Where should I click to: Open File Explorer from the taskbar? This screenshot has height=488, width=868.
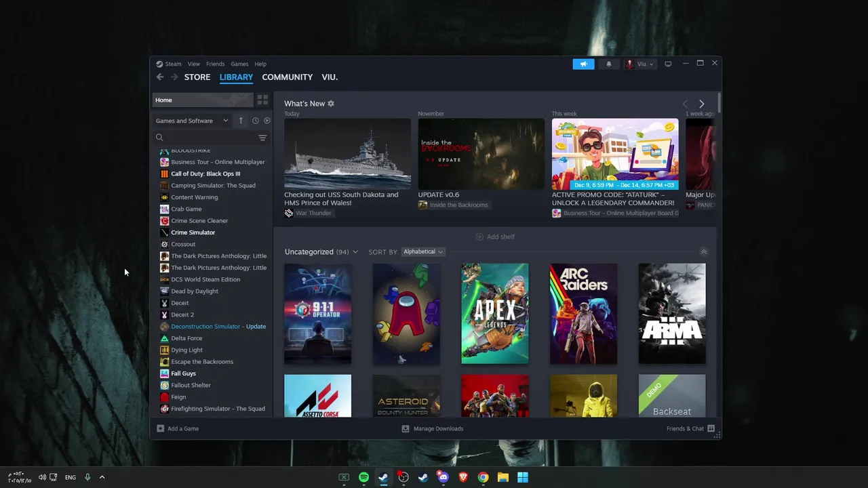[x=503, y=477]
